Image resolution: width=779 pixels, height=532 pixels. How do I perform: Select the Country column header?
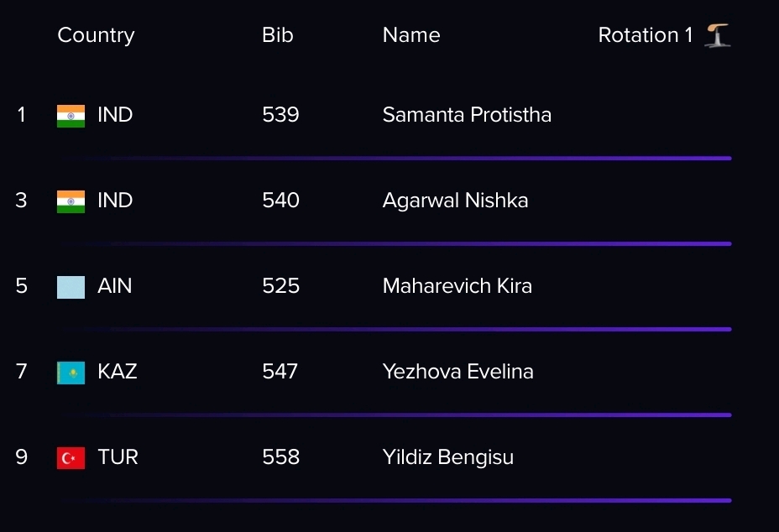click(x=96, y=35)
